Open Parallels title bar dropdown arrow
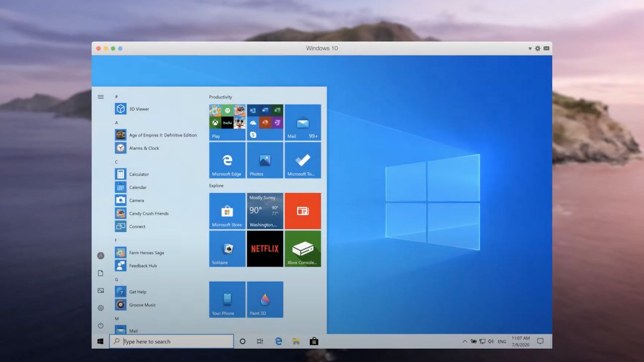The width and height of the screenshot is (644, 362). coord(530,49)
